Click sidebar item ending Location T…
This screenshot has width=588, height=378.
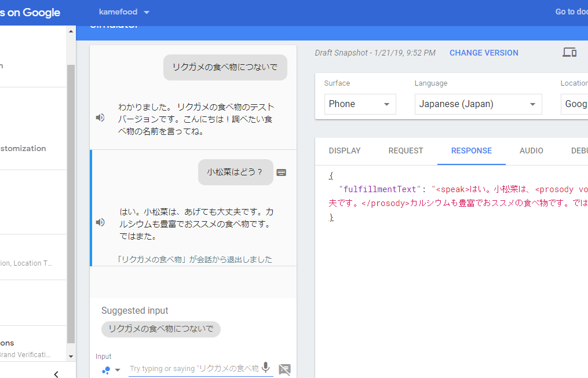[x=26, y=263]
